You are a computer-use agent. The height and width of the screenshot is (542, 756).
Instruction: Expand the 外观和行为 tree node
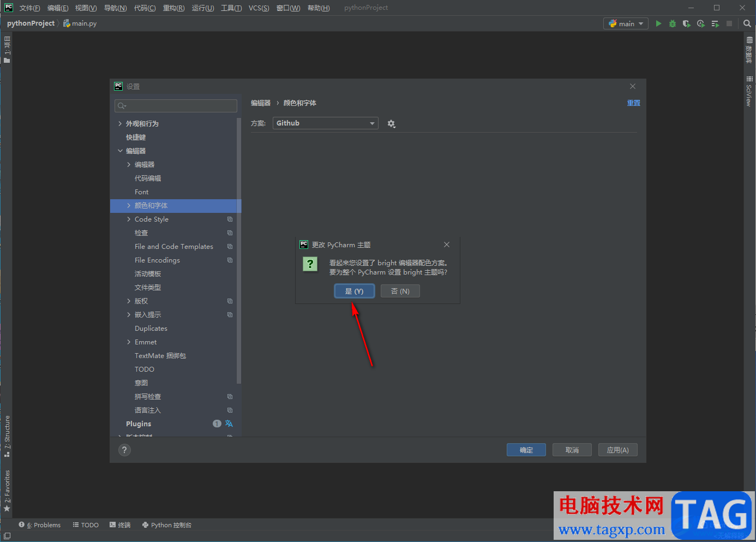click(x=120, y=124)
